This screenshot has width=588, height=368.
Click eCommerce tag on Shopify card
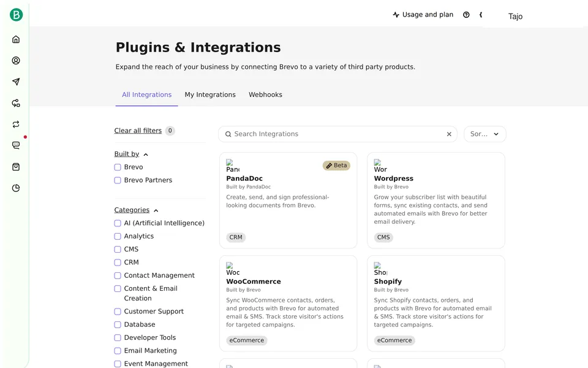coord(394,340)
